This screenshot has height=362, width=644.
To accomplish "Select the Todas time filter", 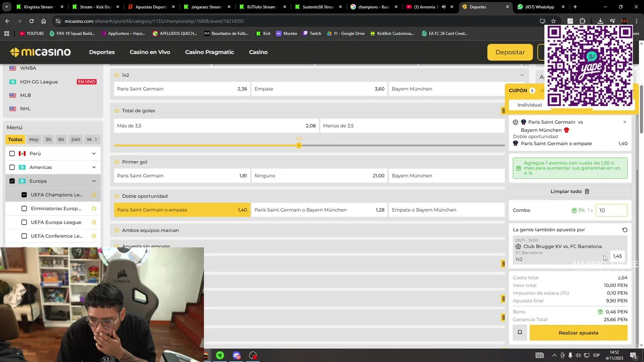I will point(15,139).
